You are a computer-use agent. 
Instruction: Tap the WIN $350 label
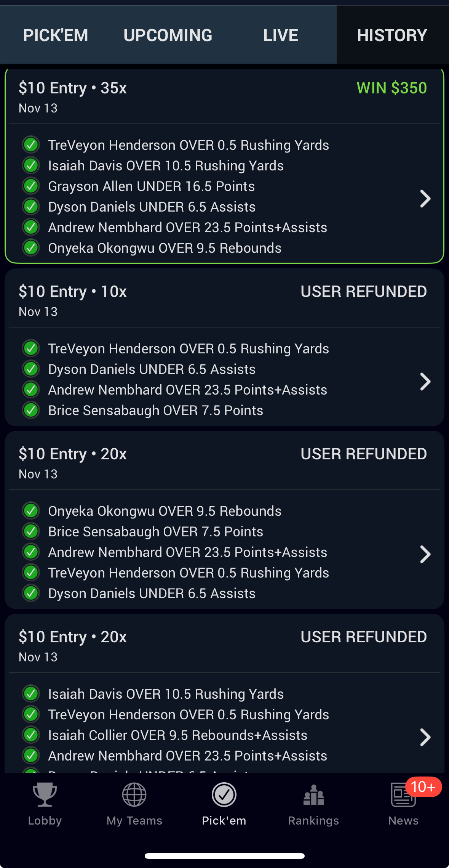(x=391, y=88)
